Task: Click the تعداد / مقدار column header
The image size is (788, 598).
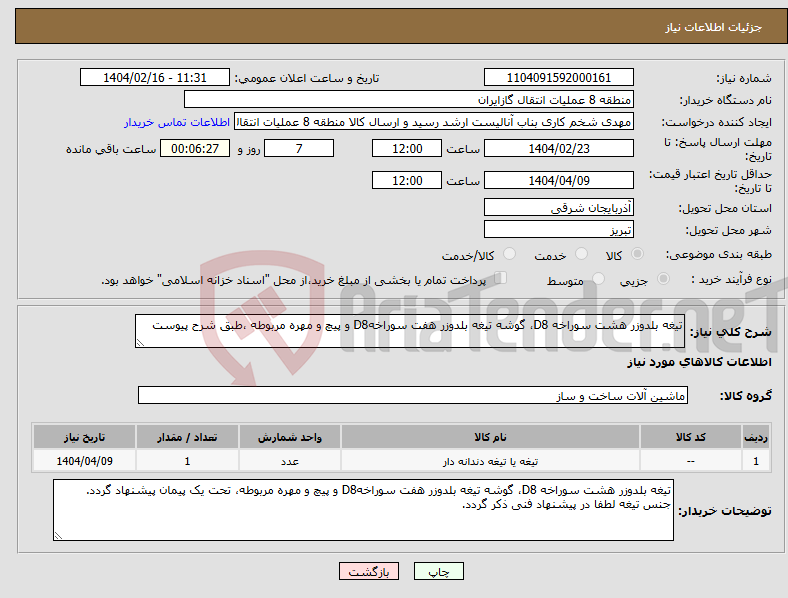Action: (187, 437)
